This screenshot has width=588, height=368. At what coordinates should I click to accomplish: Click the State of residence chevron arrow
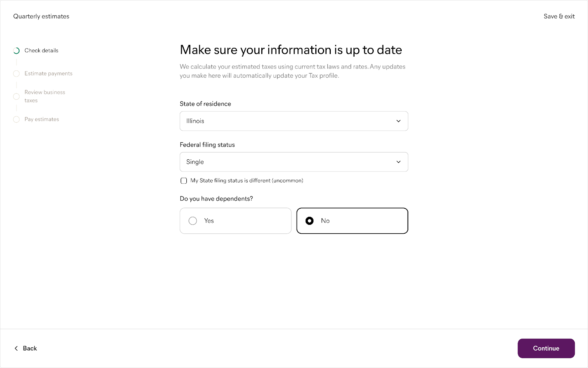click(x=398, y=121)
